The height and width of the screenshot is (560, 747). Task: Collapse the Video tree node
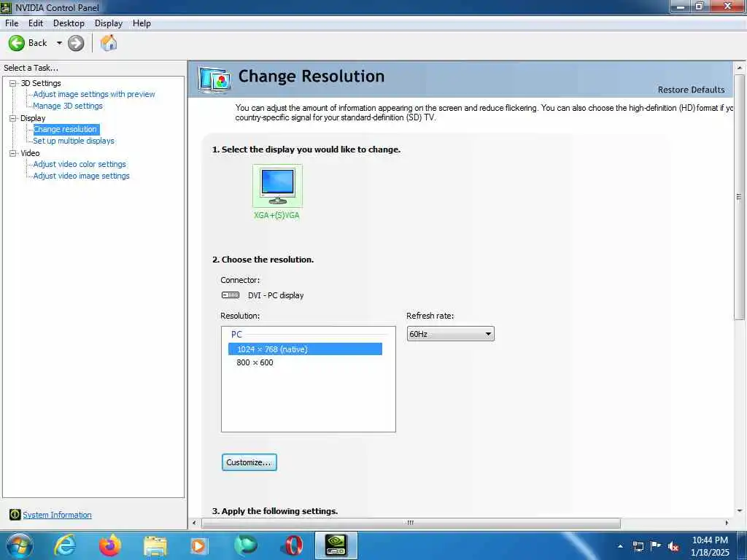pyautogui.click(x=13, y=153)
